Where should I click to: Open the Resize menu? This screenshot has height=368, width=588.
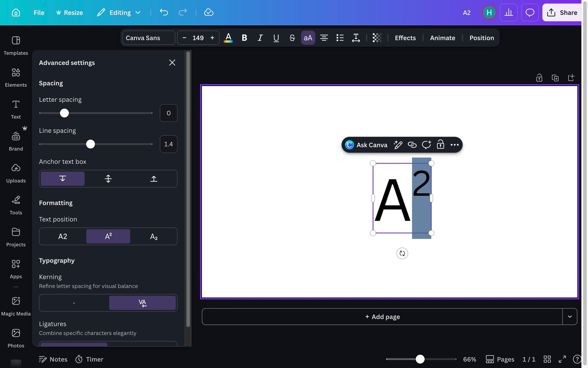(x=69, y=12)
